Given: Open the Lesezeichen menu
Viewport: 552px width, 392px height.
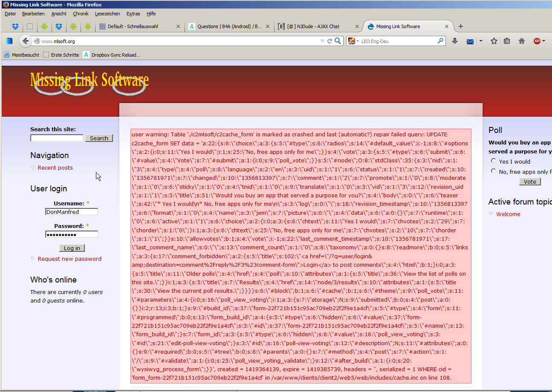Looking at the screenshot, I should (x=107, y=14).
